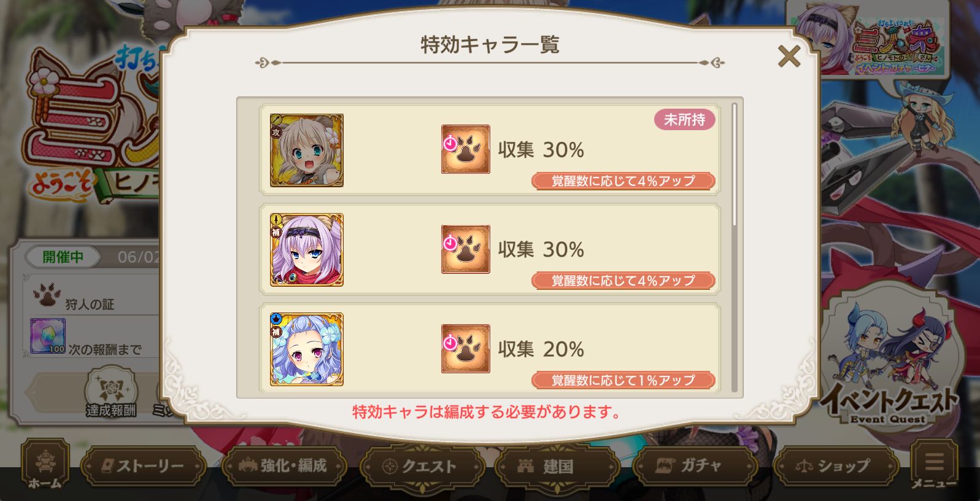Open the クエスト menu
Screen dimensions: 980x501
(422, 467)
